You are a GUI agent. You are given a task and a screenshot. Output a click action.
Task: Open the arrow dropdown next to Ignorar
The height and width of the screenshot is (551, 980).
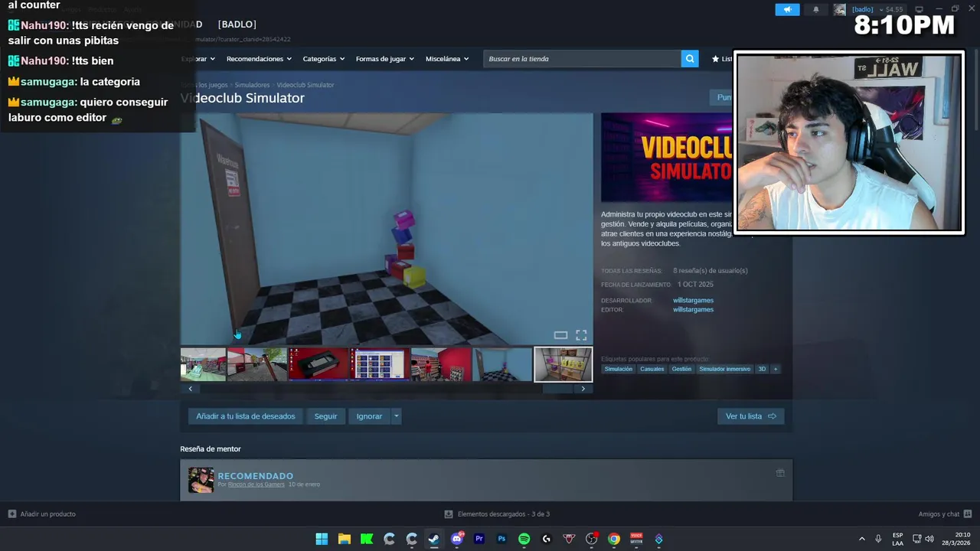(x=396, y=416)
